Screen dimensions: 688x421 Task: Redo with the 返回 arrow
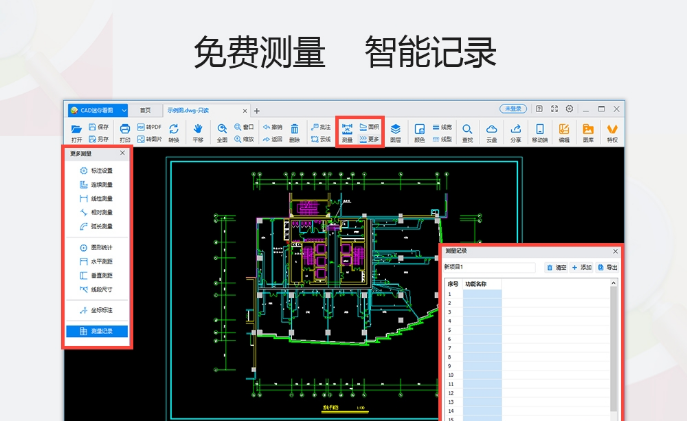[272, 139]
